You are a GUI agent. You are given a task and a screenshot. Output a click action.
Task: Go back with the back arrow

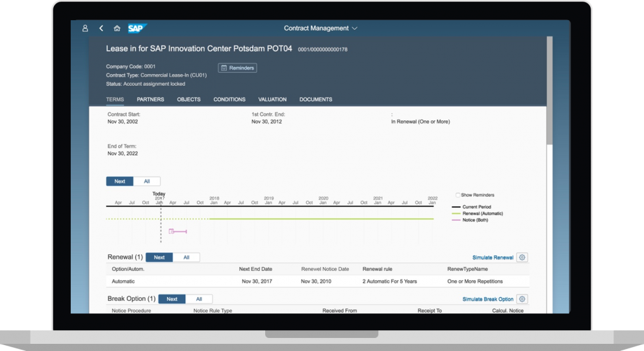[x=101, y=29]
